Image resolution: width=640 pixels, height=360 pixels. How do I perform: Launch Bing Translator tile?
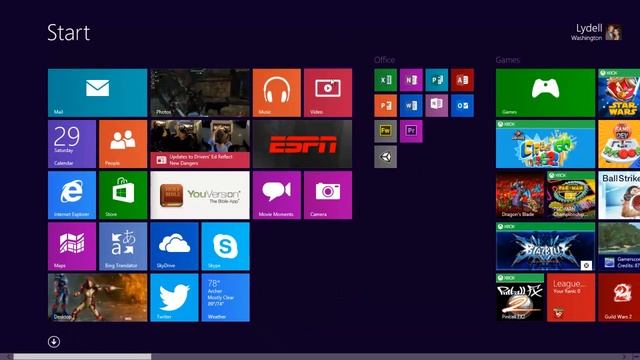(123, 247)
